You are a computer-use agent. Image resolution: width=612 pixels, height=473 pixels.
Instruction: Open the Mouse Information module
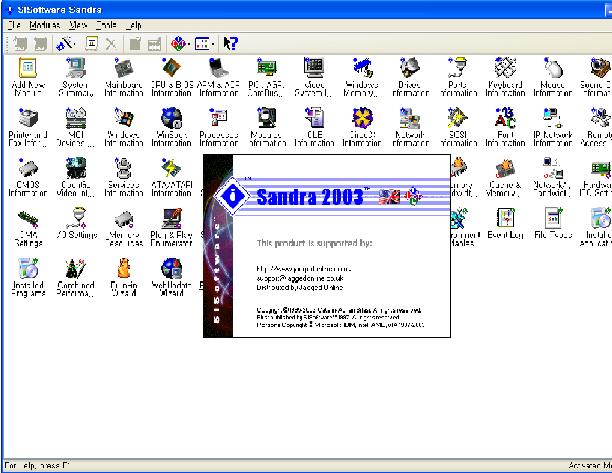pyautogui.click(x=553, y=77)
